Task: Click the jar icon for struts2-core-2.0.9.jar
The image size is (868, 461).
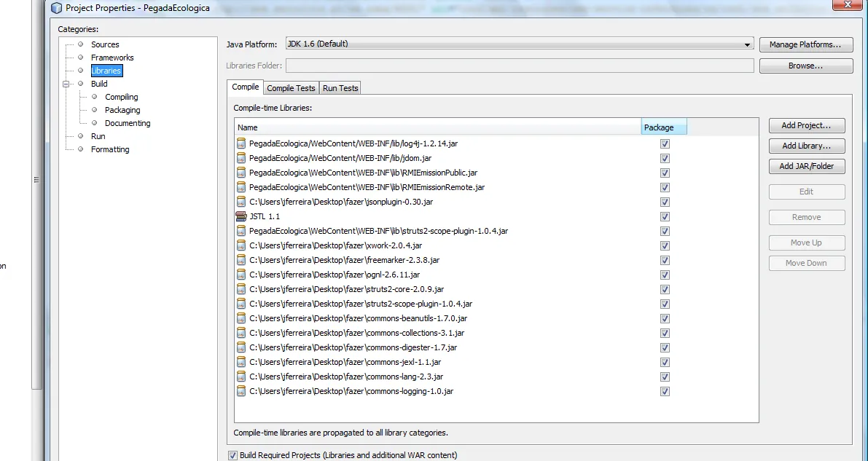Action: (x=241, y=289)
